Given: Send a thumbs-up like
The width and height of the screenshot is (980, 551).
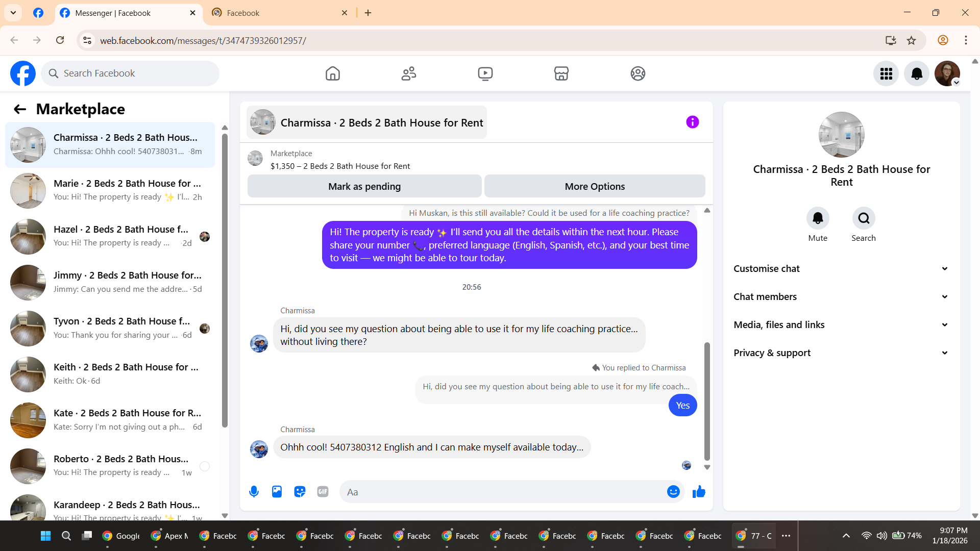Looking at the screenshot, I should point(699,492).
